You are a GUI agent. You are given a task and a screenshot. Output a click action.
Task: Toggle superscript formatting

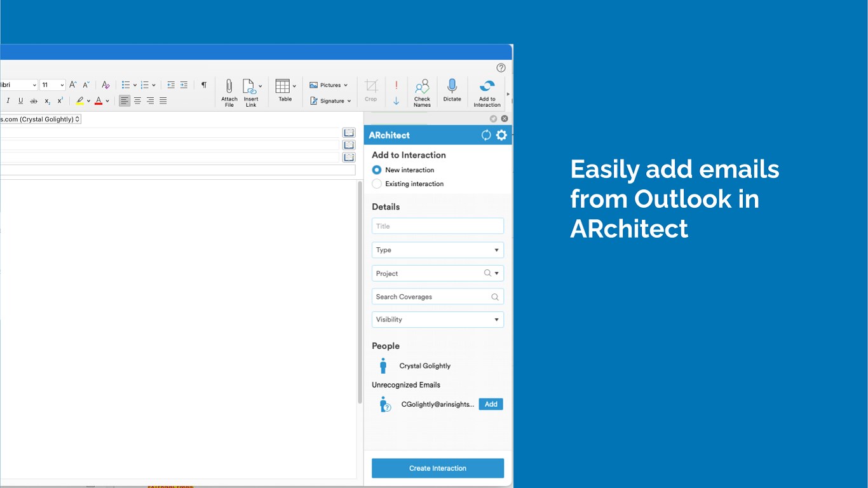click(60, 100)
